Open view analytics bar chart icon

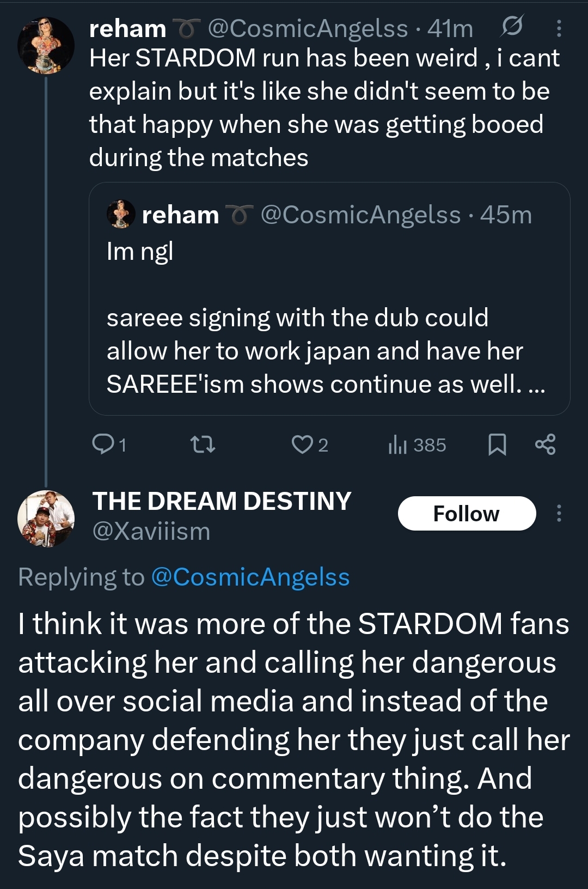[398, 444]
